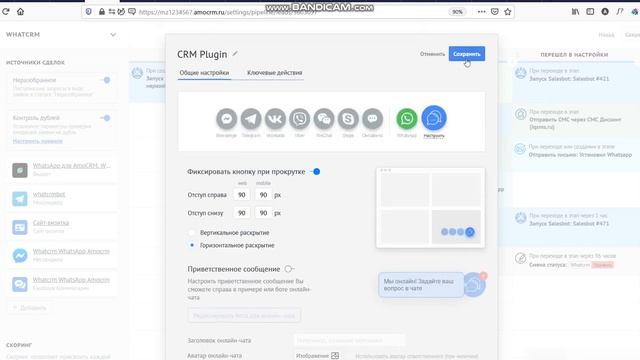Image resolution: width=640 pixels, height=360 pixels.
Task: Open the Сайт-визитка source icon
Action: pyautogui.click(x=20, y=227)
